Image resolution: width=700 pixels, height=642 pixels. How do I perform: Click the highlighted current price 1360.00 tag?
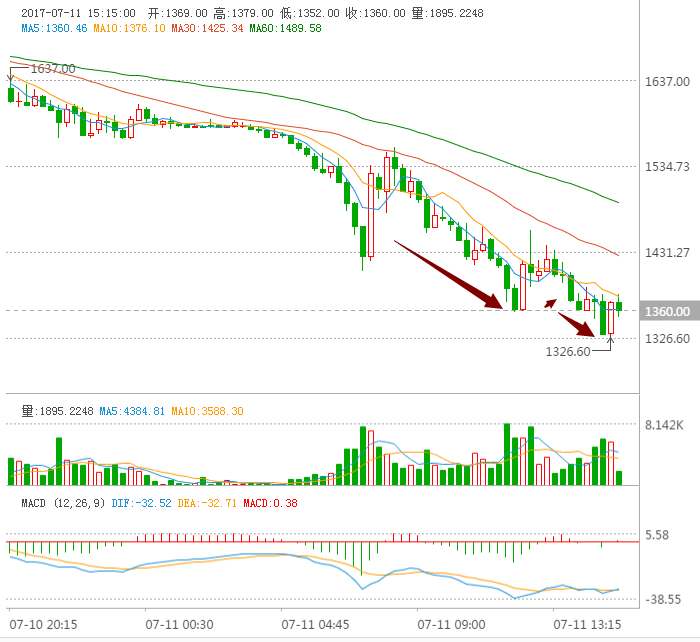(x=669, y=311)
